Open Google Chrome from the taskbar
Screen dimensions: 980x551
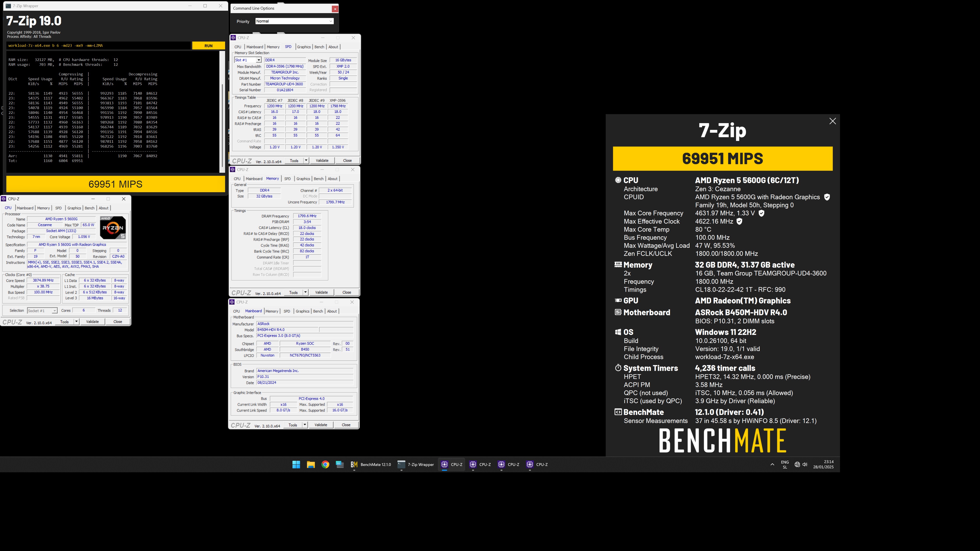(325, 464)
